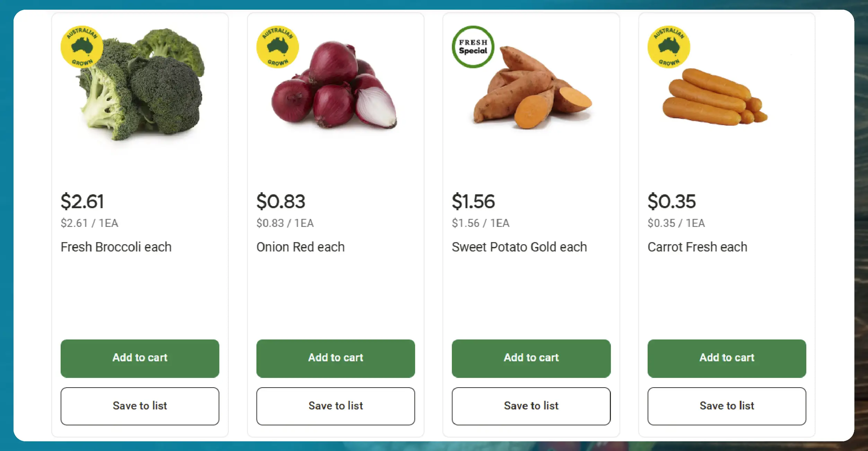Add Fresh Broccoli to the cart
868x451 pixels.
point(140,358)
